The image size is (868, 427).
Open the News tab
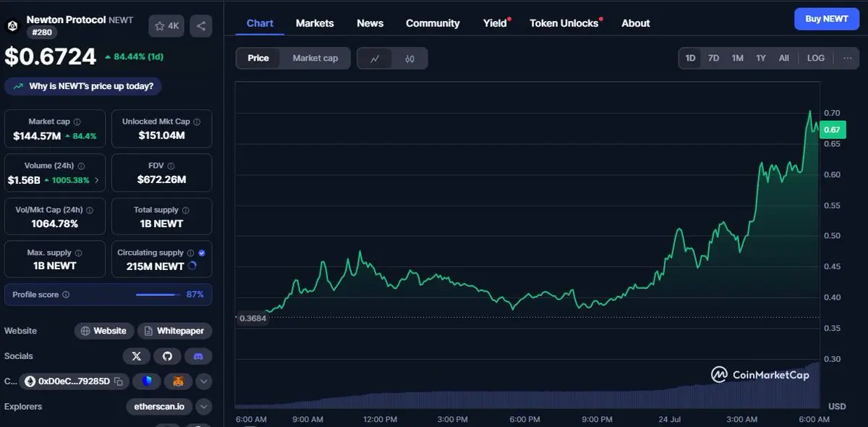pos(370,23)
